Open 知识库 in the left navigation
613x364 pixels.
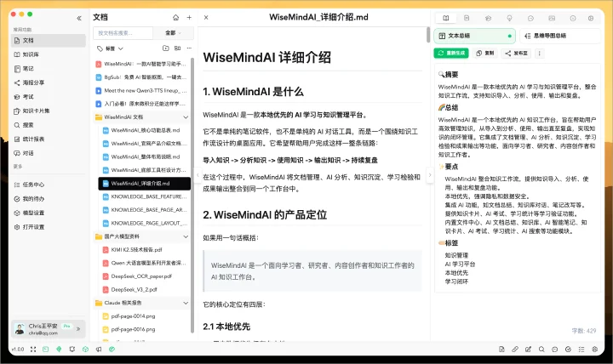point(49,54)
